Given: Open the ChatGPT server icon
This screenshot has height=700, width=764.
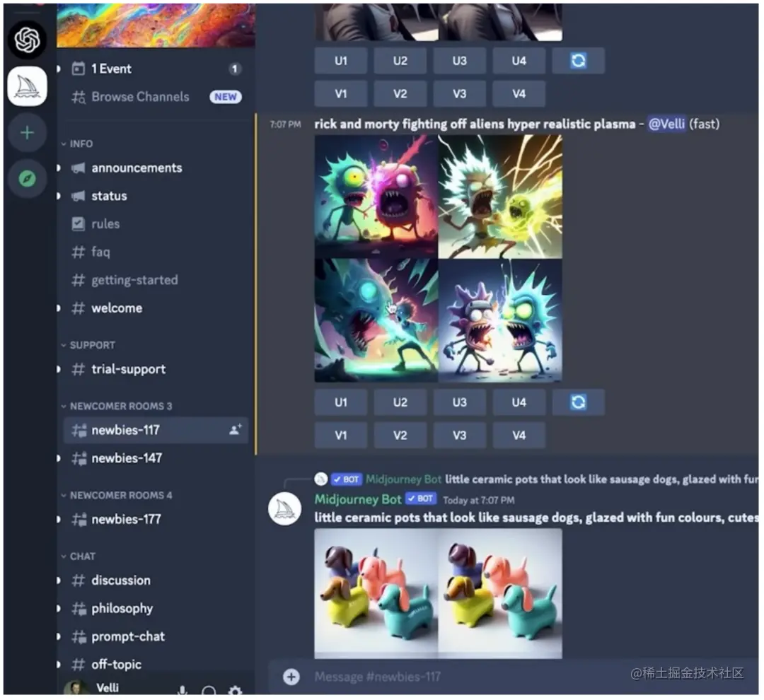Looking at the screenshot, I should coord(28,40).
